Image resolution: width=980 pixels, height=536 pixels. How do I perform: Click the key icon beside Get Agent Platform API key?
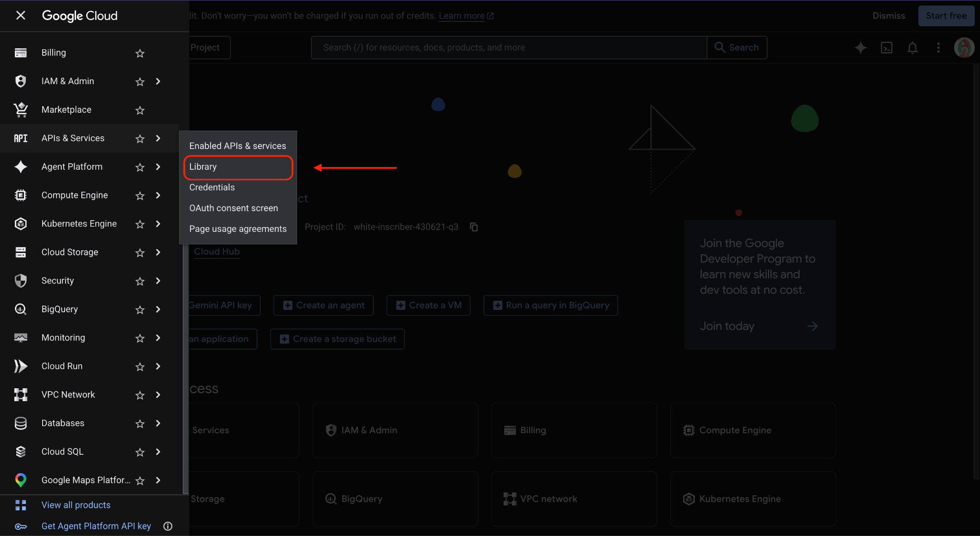[21, 526]
